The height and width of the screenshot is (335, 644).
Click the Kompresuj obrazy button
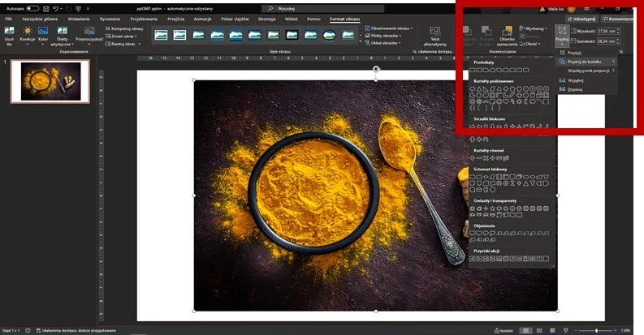(x=125, y=28)
